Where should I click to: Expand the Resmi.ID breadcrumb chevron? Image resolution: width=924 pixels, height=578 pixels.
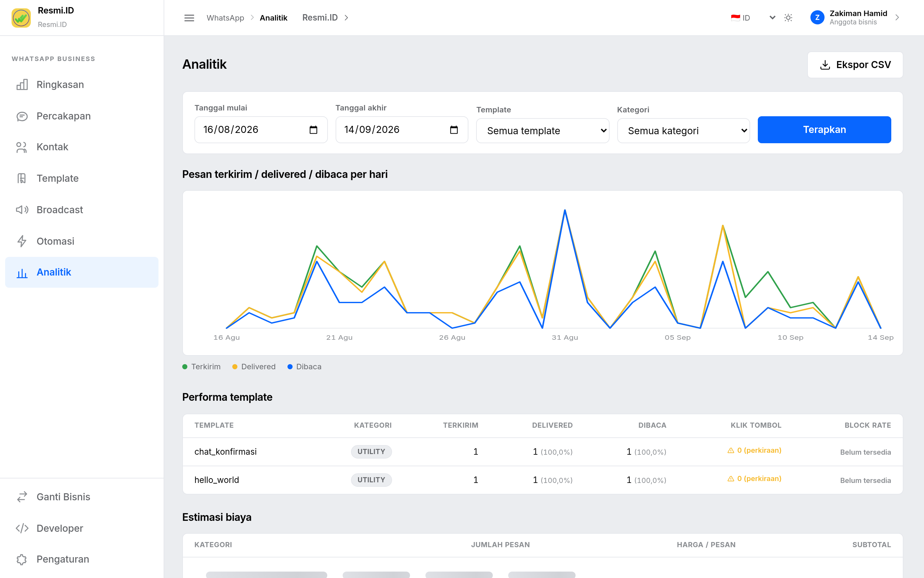(x=347, y=18)
